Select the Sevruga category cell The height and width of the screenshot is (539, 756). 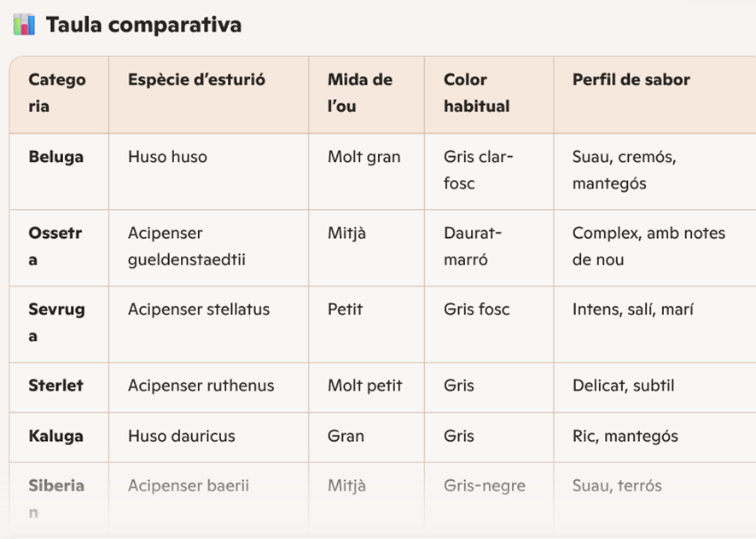[x=56, y=322]
